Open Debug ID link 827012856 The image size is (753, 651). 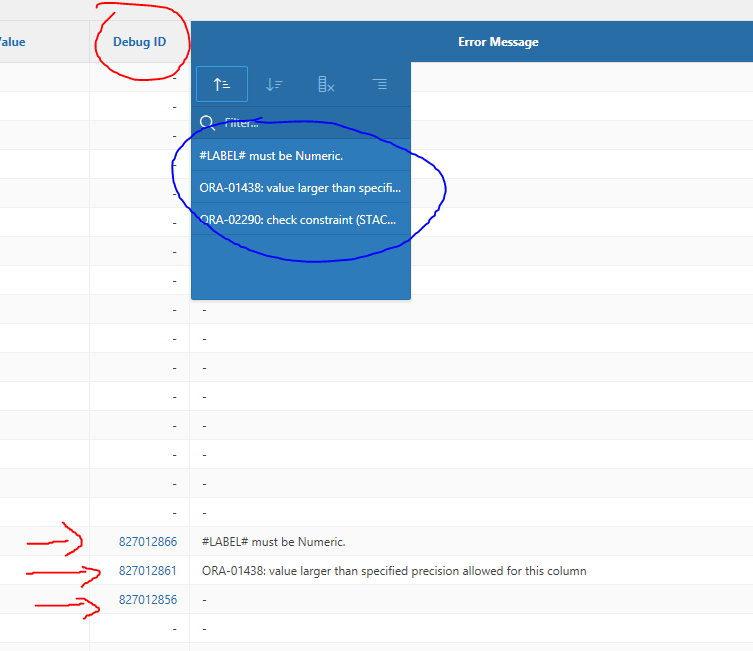click(147, 600)
